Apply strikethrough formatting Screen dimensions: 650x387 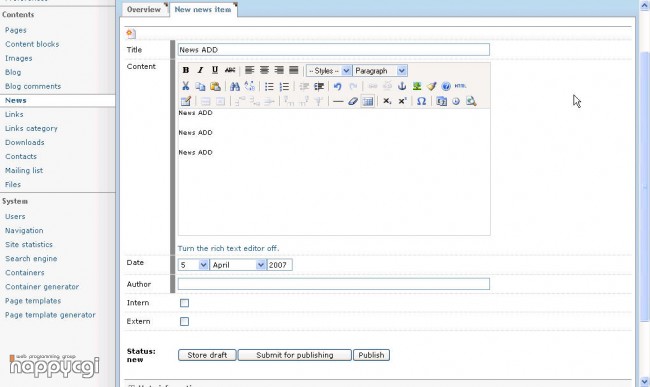230,70
